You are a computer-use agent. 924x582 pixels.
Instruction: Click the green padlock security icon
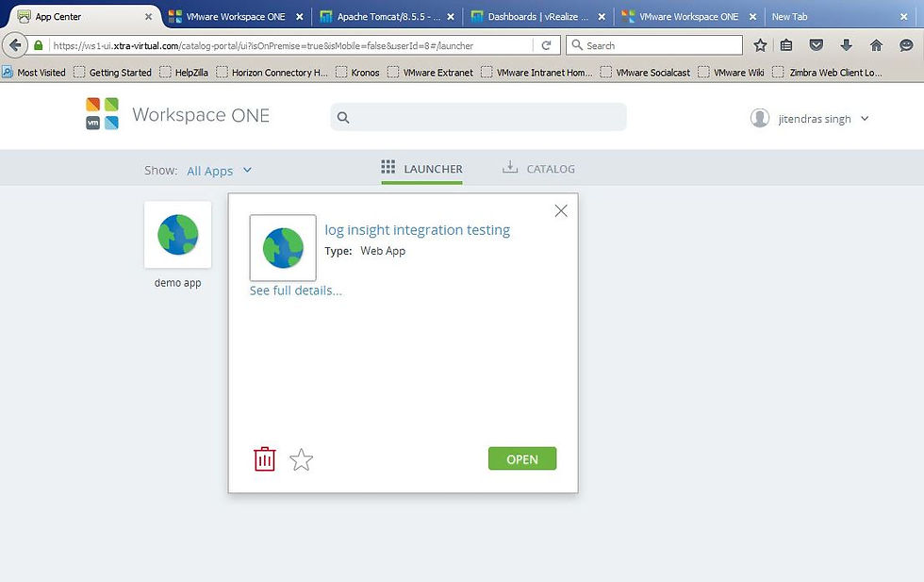(x=39, y=45)
